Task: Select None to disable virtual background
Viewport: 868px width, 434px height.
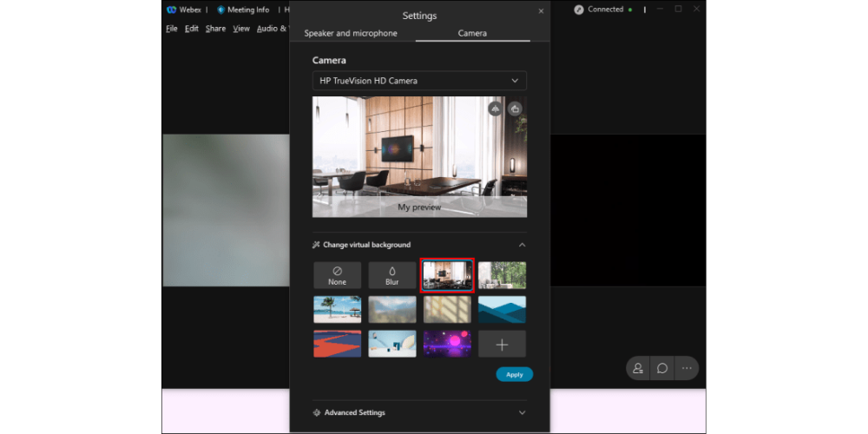Action: [x=337, y=275]
